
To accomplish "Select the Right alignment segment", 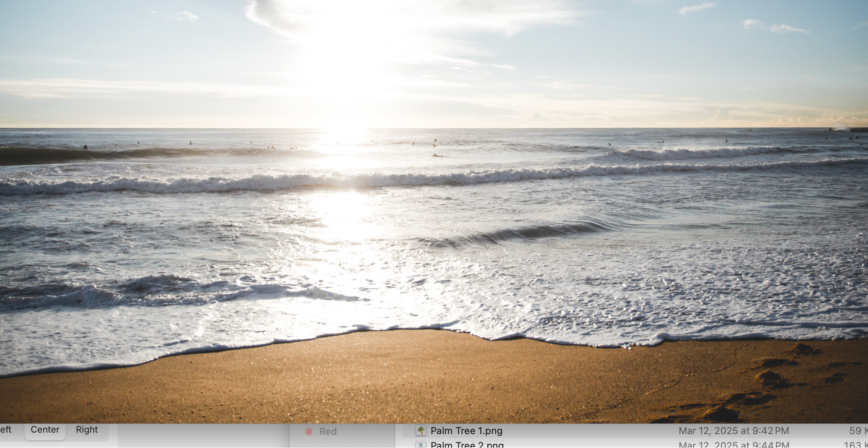I will (x=87, y=430).
